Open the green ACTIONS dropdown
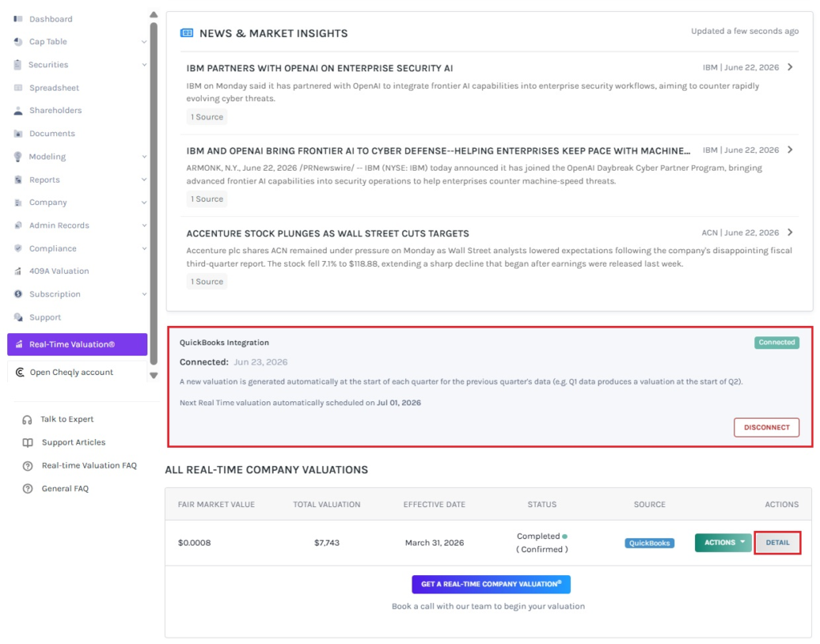The width and height of the screenshot is (820, 644). coord(723,542)
